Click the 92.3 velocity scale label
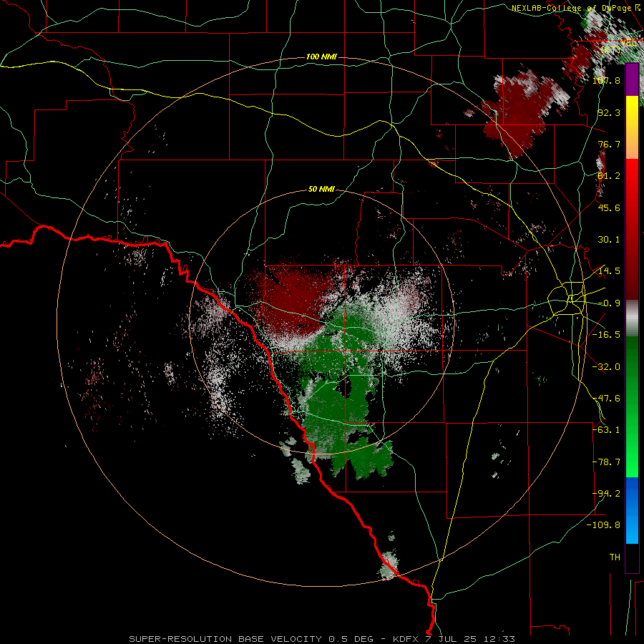 tap(609, 112)
